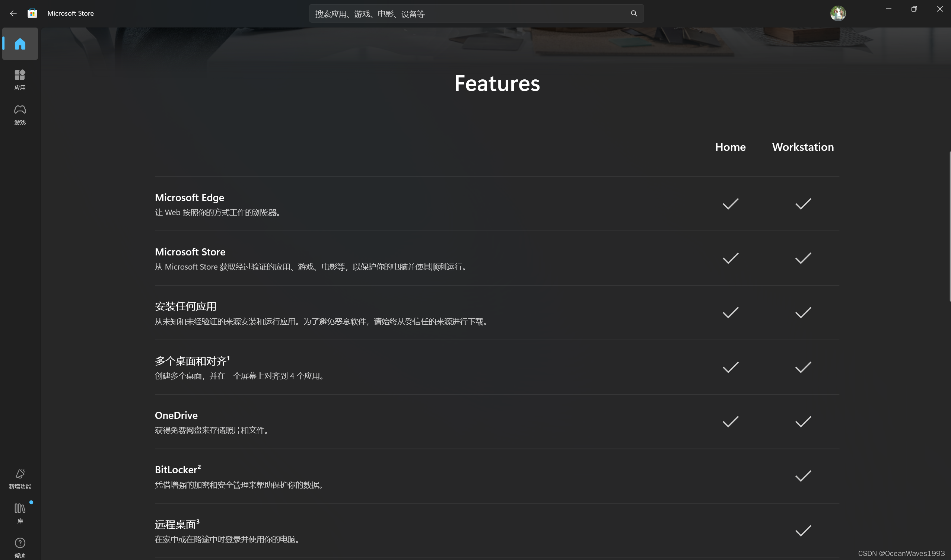Open the Games (游戏) section
Image resolution: width=951 pixels, height=560 pixels.
click(20, 114)
